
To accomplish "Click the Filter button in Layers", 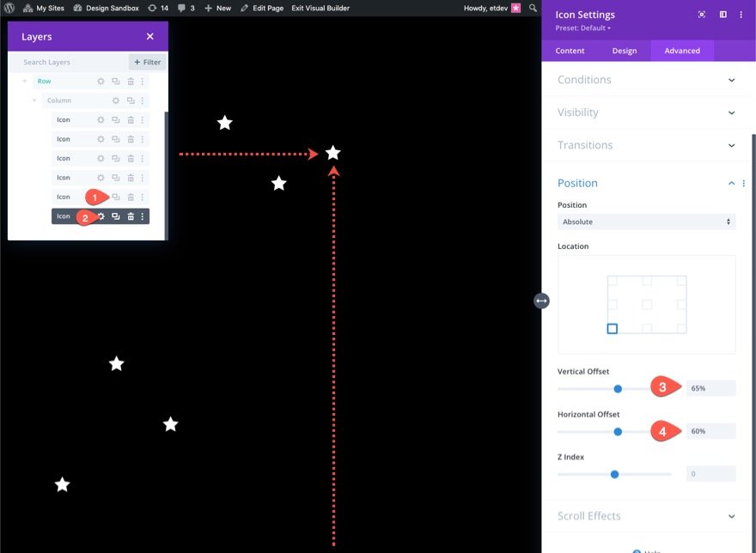I will pyautogui.click(x=148, y=62).
